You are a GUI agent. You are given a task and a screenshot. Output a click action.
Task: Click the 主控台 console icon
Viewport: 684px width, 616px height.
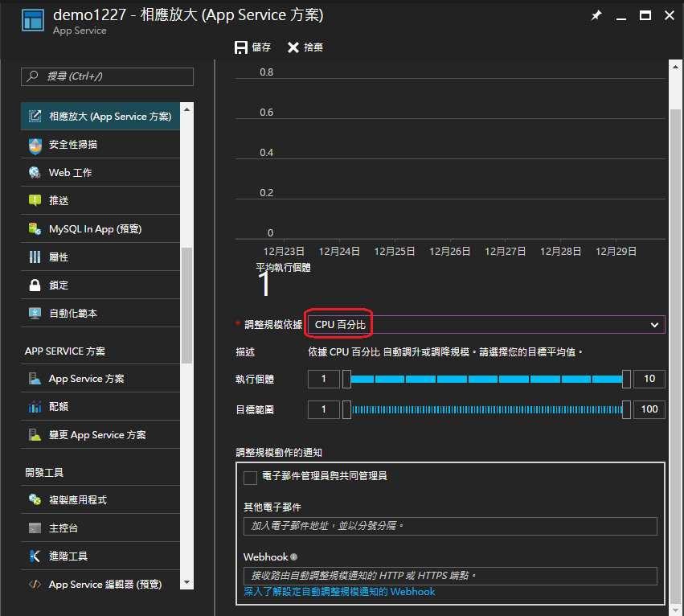[x=35, y=528]
